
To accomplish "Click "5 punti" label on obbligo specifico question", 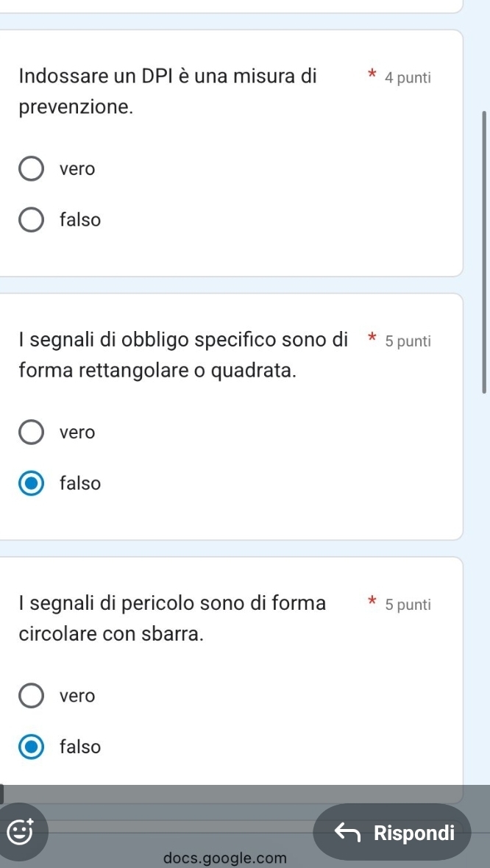I will coord(408,341).
